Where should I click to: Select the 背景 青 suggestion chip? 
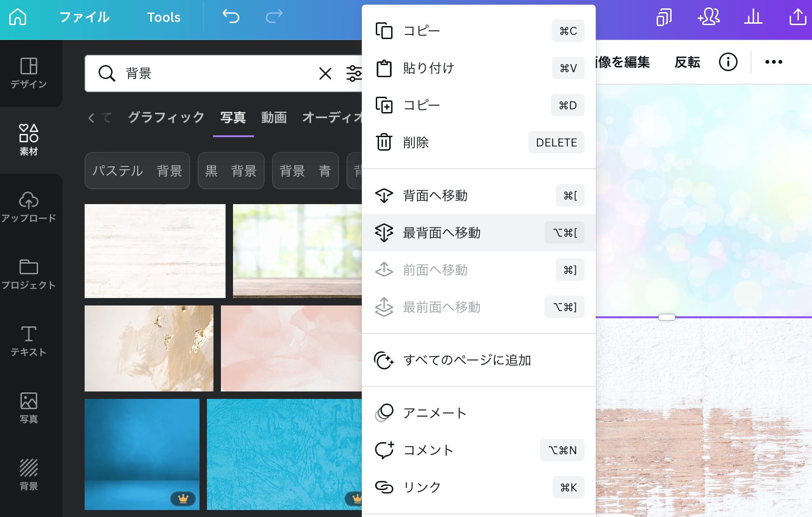(306, 171)
